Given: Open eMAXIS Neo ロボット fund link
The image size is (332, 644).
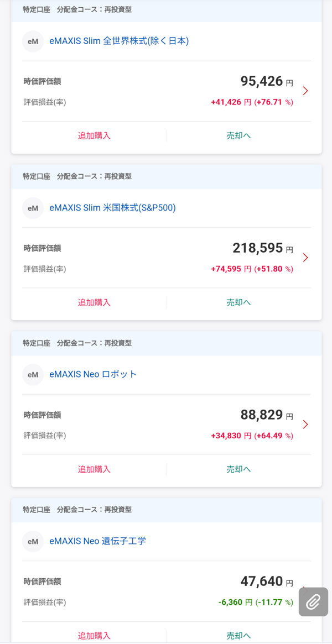Looking at the screenshot, I should (x=93, y=375).
